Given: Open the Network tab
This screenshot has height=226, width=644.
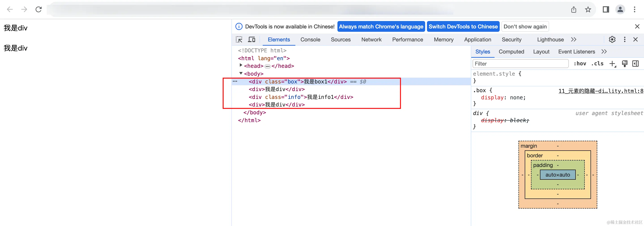Looking at the screenshot, I should [x=371, y=40].
